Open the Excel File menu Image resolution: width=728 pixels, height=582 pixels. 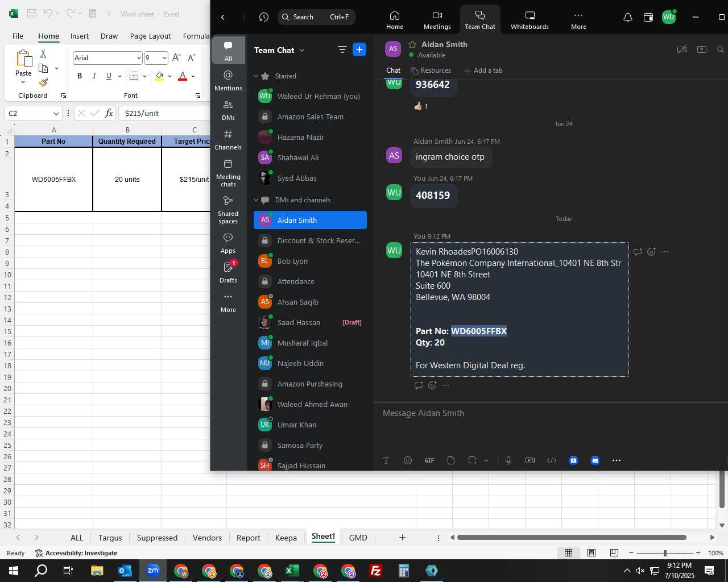(x=18, y=36)
